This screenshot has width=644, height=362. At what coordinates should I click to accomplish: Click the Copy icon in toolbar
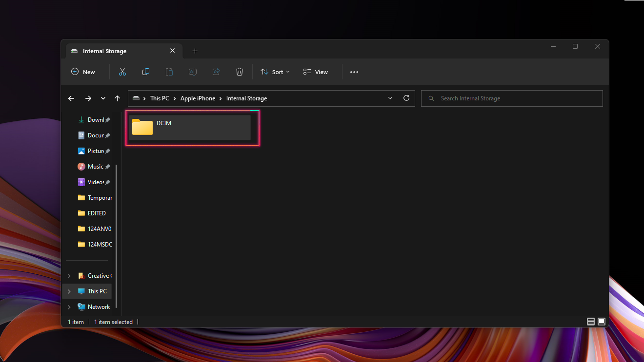coord(145,72)
